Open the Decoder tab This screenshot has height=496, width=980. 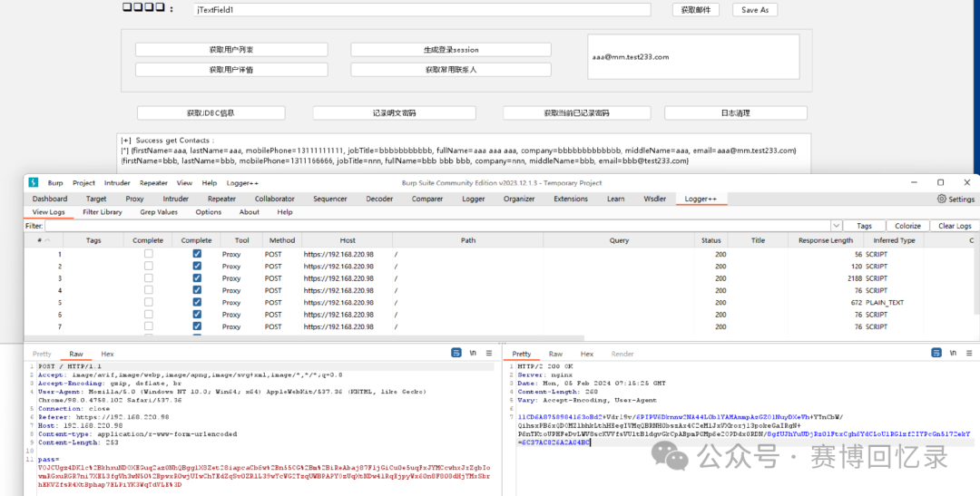379,199
